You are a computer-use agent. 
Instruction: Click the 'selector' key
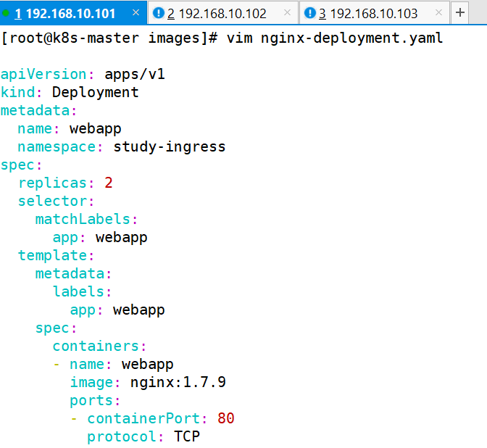52,202
